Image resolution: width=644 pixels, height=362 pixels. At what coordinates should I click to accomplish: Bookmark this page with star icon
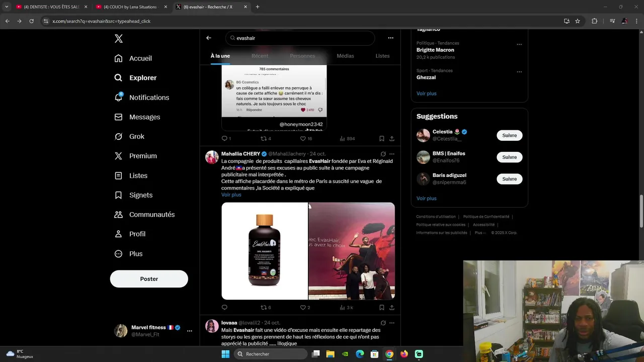(x=578, y=21)
